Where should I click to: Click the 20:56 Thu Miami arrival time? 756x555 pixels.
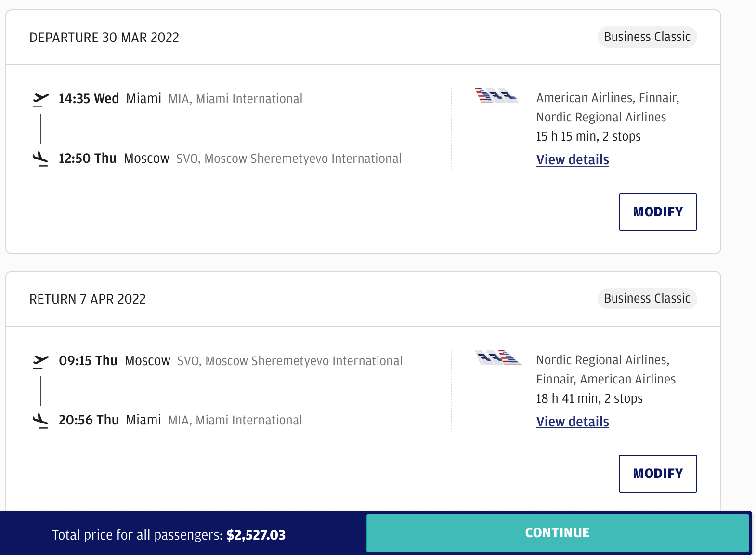pos(89,420)
